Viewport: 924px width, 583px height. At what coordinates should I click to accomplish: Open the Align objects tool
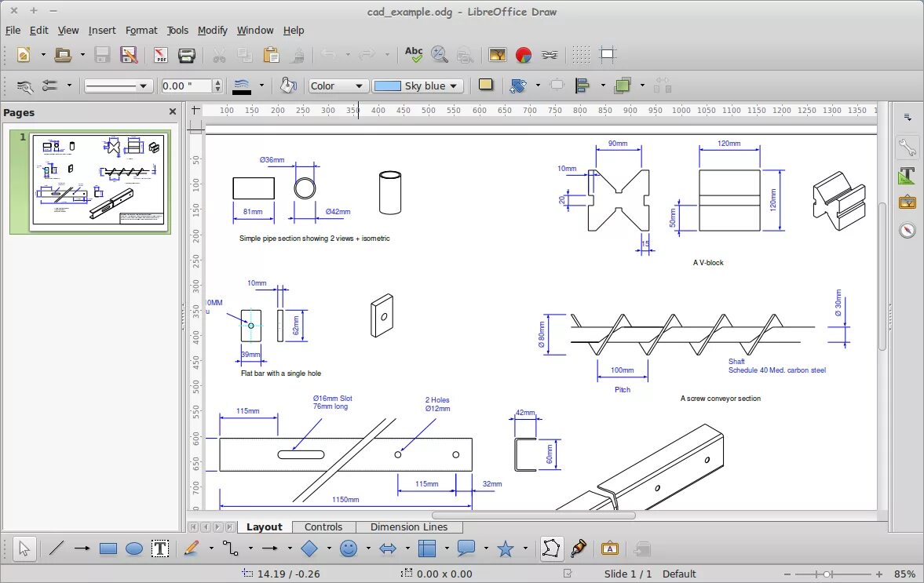[583, 86]
